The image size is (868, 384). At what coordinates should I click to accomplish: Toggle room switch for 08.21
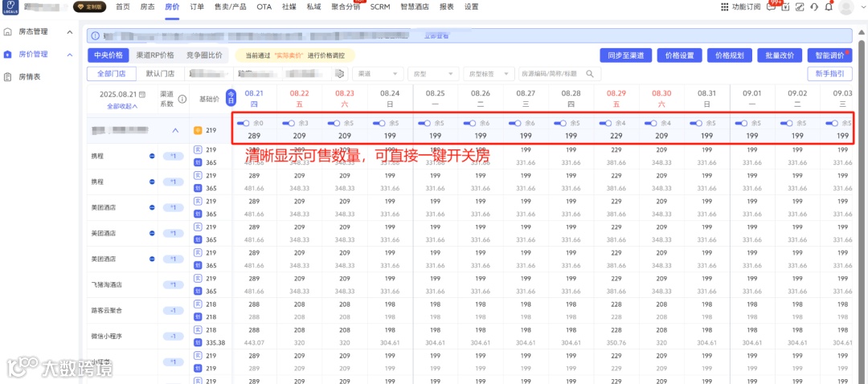[x=243, y=123]
